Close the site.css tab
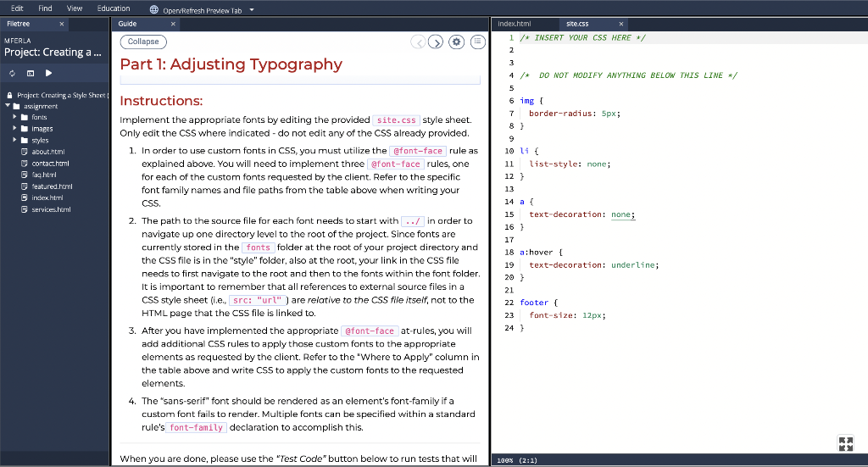Viewport: 868px width, 467px height. (621, 24)
